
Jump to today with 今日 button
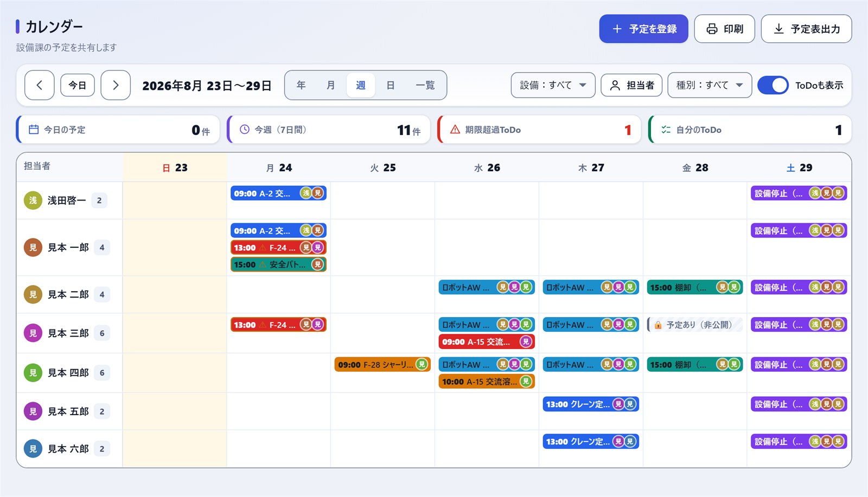(x=78, y=85)
